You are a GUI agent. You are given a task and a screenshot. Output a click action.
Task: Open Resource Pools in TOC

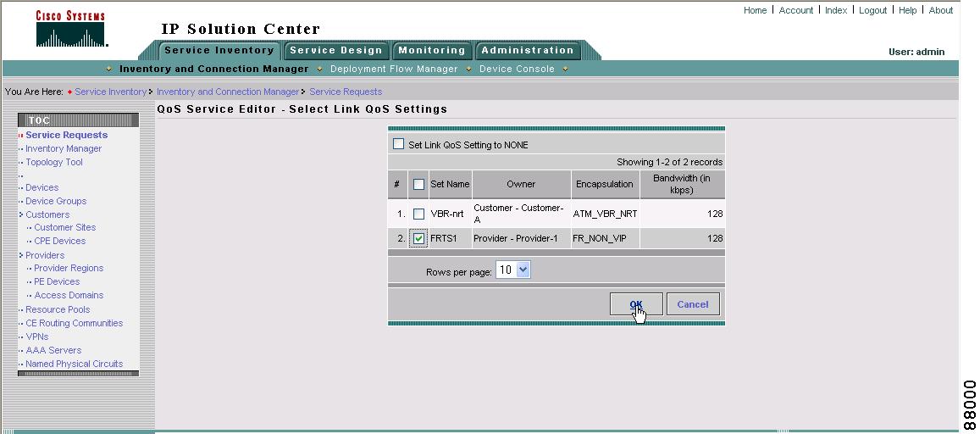(x=58, y=309)
